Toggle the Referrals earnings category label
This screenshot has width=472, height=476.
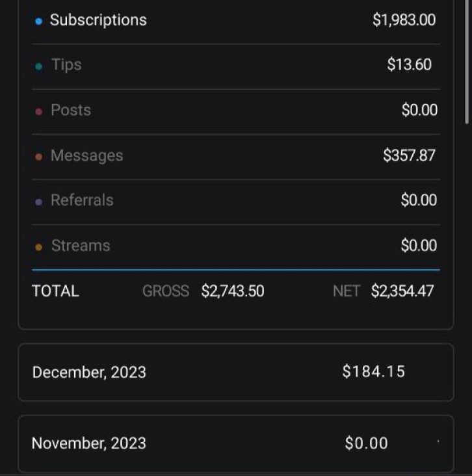click(x=82, y=200)
